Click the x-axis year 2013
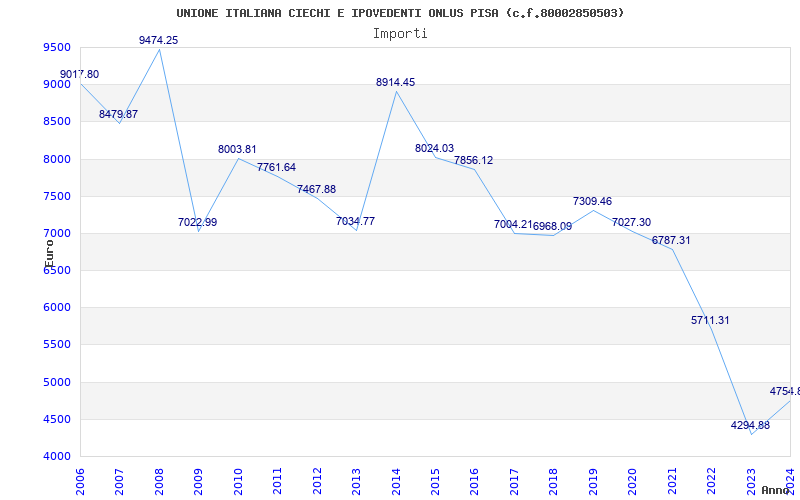Screen dimensions: 800x500 [356, 481]
